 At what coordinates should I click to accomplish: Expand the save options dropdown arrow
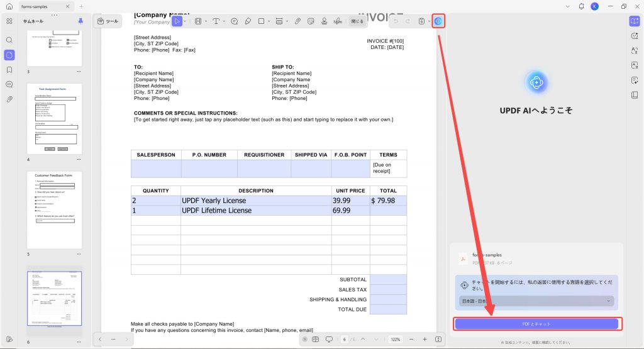point(429,21)
